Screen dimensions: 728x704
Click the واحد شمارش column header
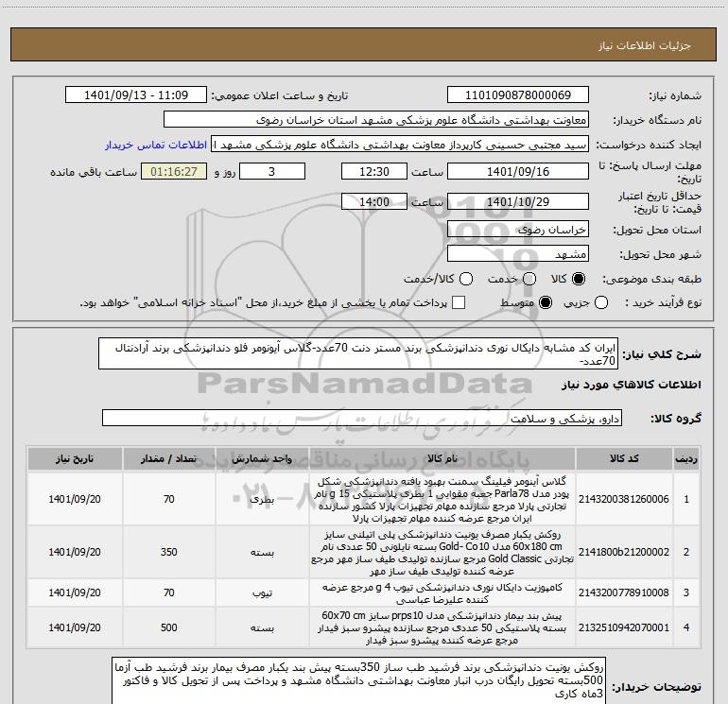click(x=262, y=458)
